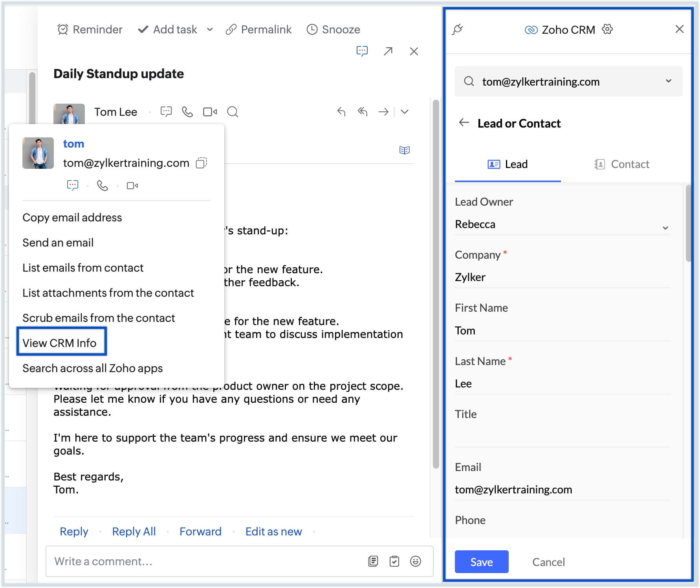
Task: Pin the Zoho CRM panel
Action: (x=458, y=29)
